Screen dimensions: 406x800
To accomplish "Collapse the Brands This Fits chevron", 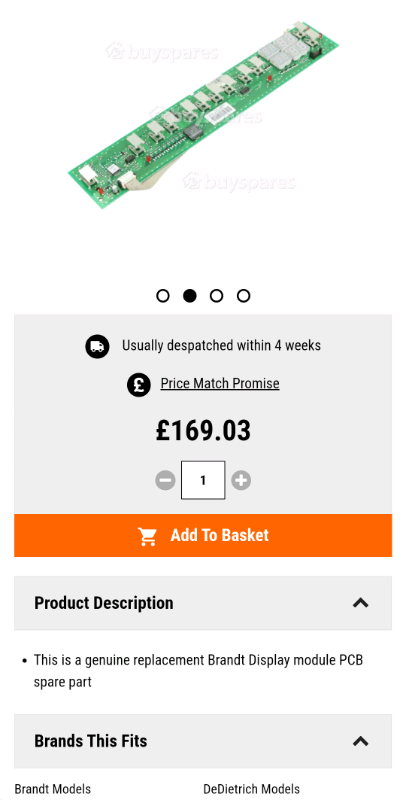I will click(x=361, y=740).
